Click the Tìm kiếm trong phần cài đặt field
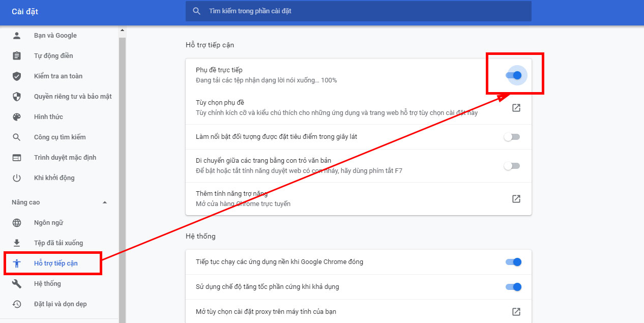The height and width of the screenshot is (323, 644). [358, 11]
